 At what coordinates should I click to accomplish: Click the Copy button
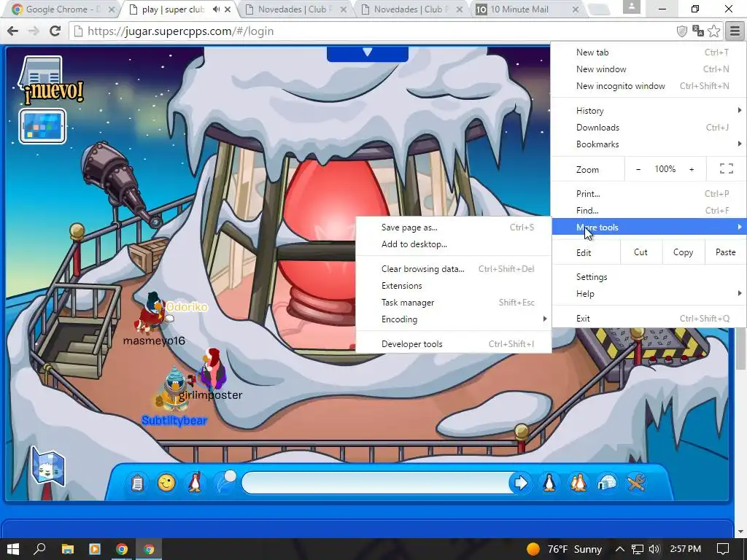(x=683, y=252)
